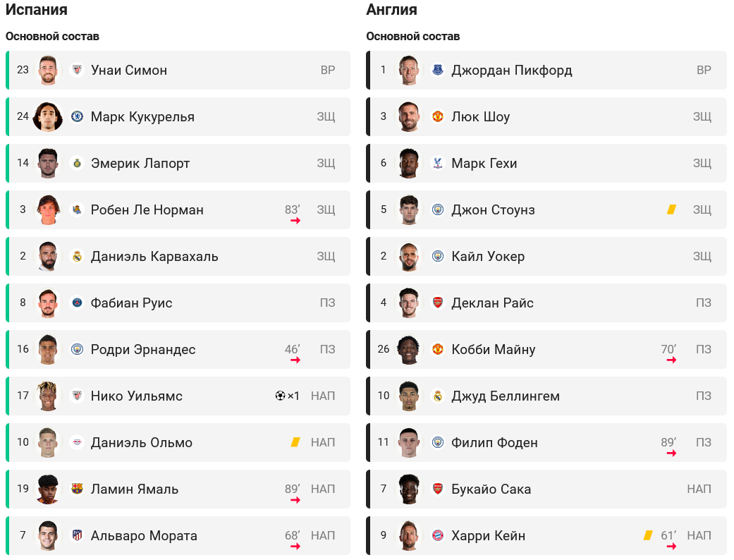Open player name Букайо Сака
Viewport: 734px width, 560px height.
[x=491, y=489]
